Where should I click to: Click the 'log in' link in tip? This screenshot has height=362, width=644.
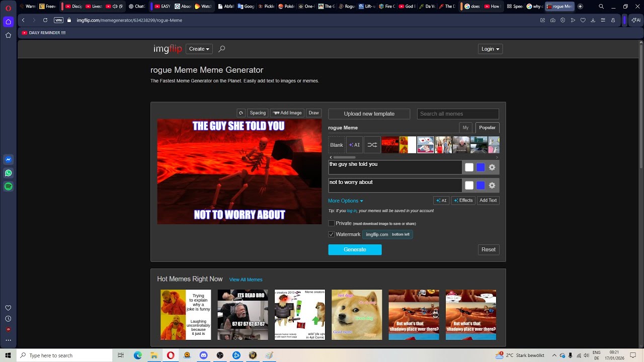[352, 211]
